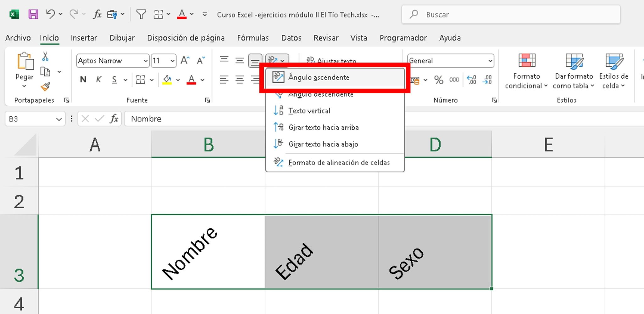Screen dimensions: 644x314
Task: Select Texto vertical from the orientation menu
Action: point(309,111)
